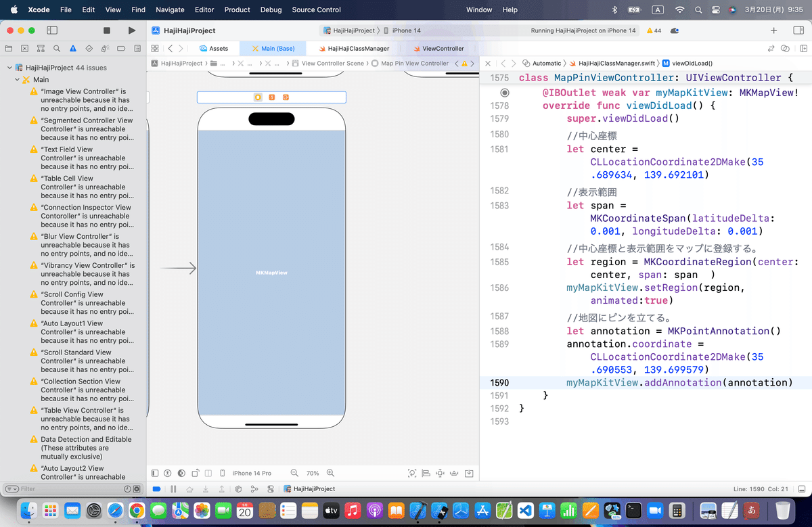The height and width of the screenshot is (527, 812).
Task: Run the project with Play button
Action: 131,30
